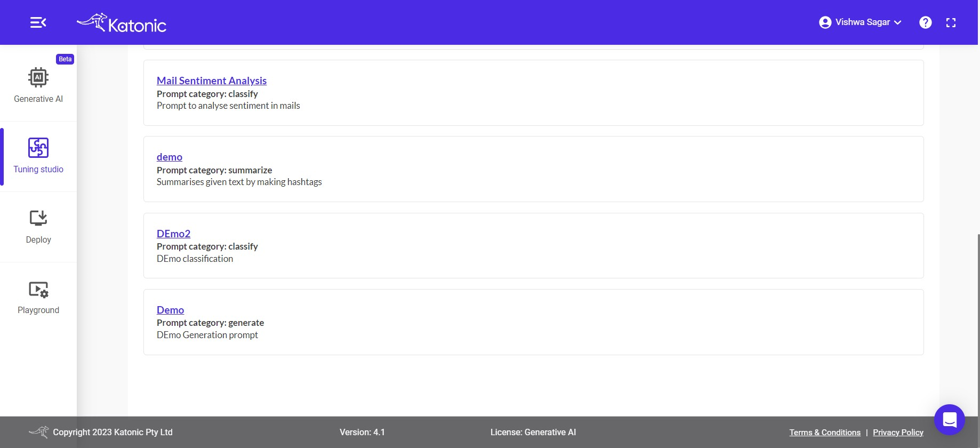The image size is (980, 448).
Task: Click 'Prompt to analyse sentiment in mails' text
Action: (228, 106)
